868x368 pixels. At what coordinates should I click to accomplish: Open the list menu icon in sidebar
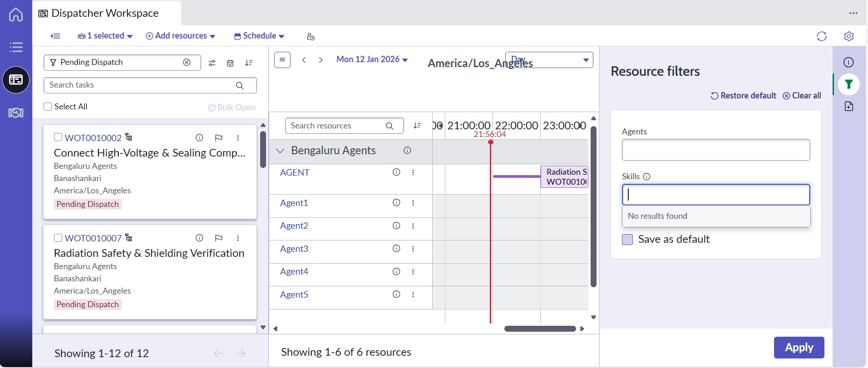(x=16, y=47)
